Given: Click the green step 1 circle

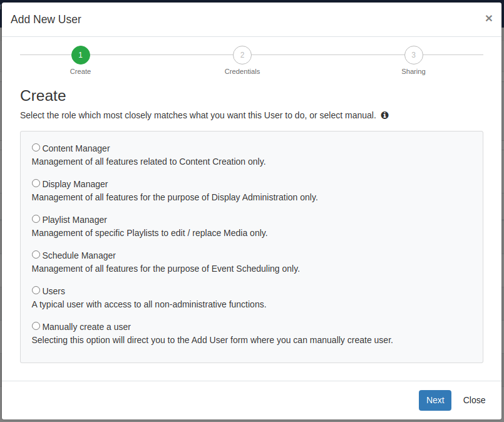Looking at the screenshot, I should click(81, 55).
